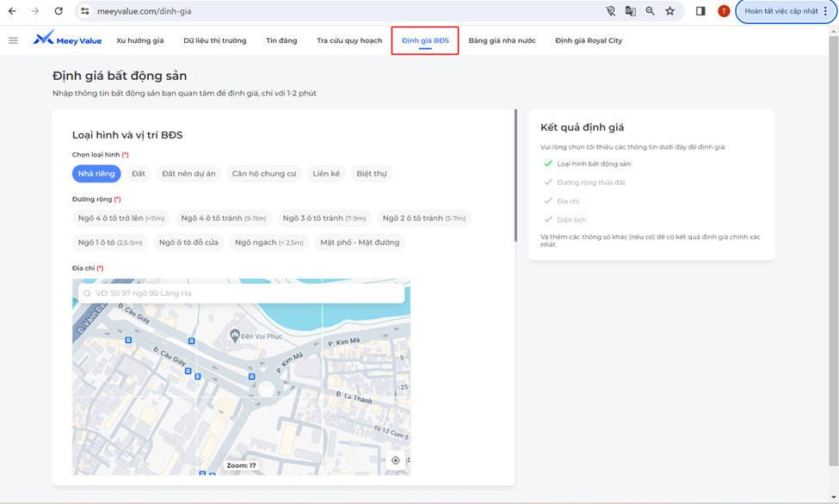The height and width of the screenshot is (504, 839).
Task: Bookmark this page with the star icon
Action: coord(669,11)
